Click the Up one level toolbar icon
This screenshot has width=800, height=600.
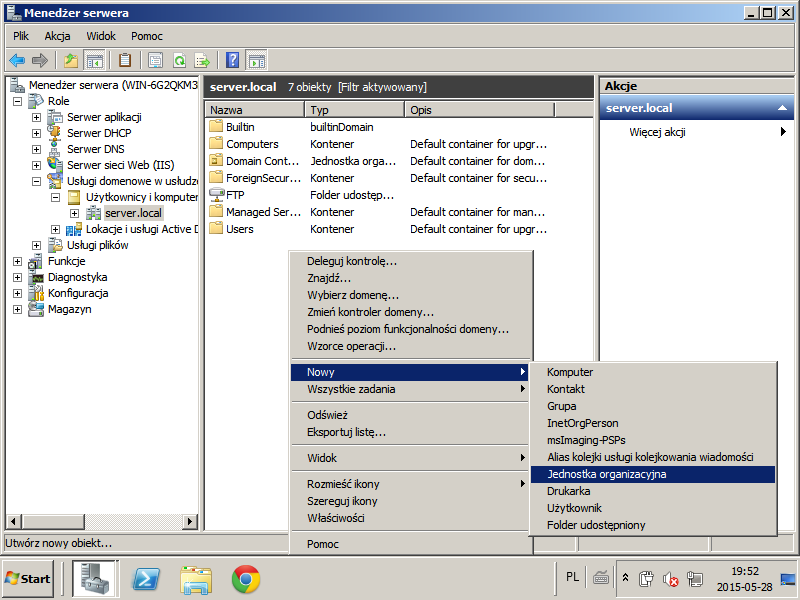[71, 61]
